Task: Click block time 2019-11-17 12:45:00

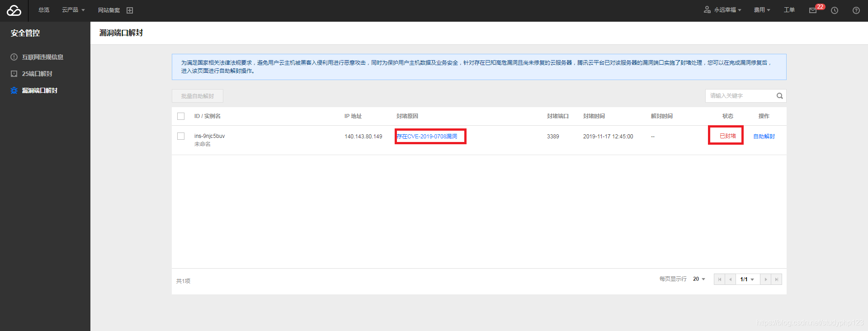Action: pyautogui.click(x=608, y=137)
